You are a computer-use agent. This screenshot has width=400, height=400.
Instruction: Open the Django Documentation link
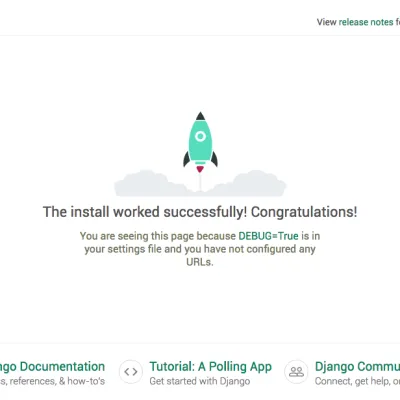[52, 366]
